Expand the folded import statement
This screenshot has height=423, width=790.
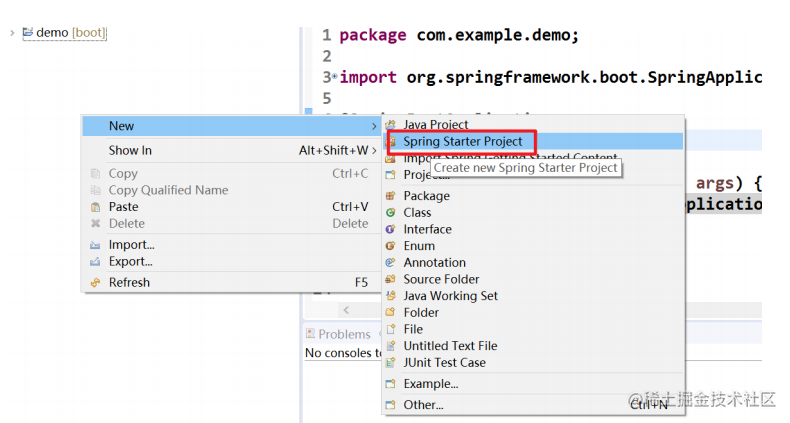point(331,77)
